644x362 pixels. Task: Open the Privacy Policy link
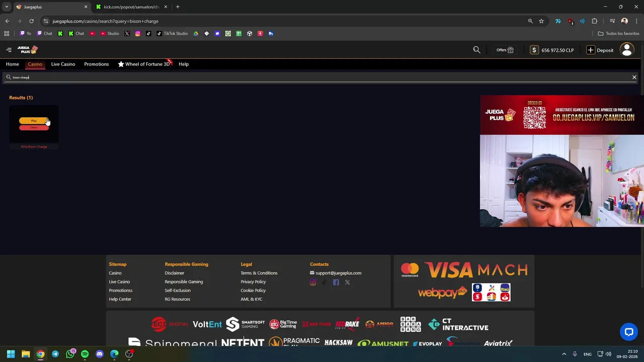tap(253, 282)
